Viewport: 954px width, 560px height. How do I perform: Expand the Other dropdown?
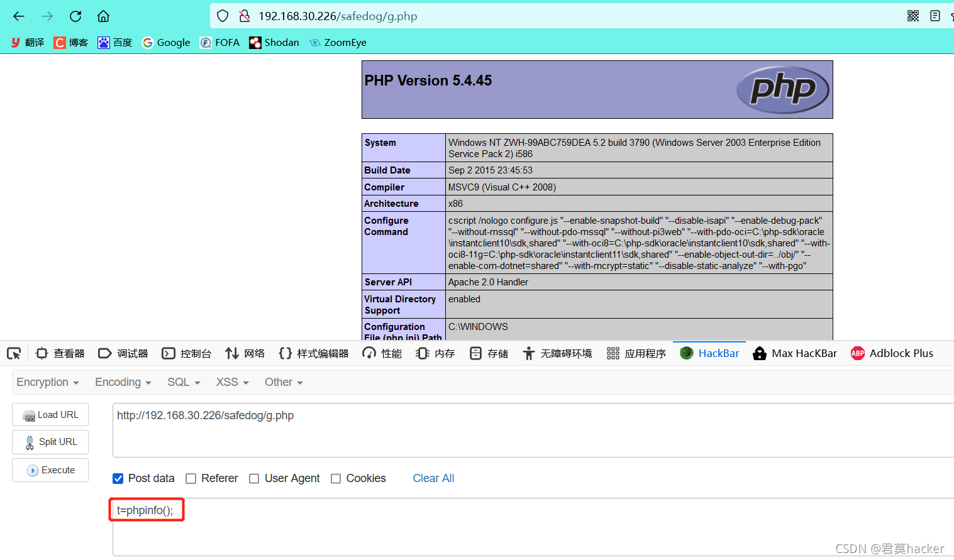(284, 382)
